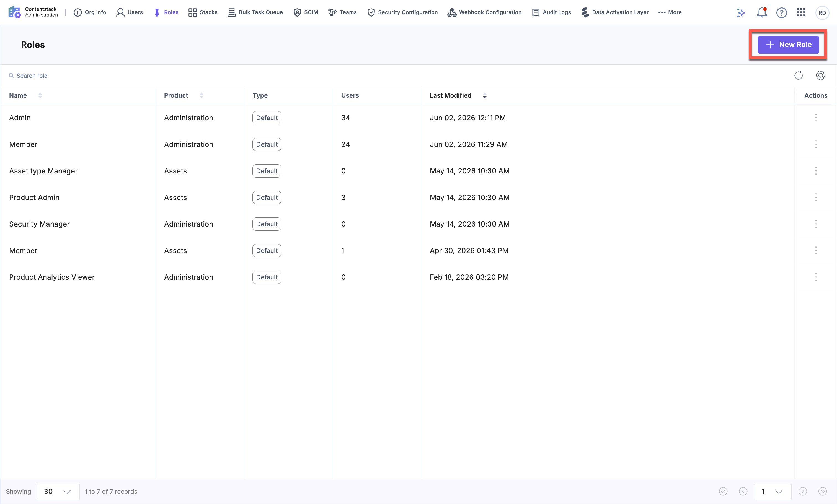Click Administration in Security Manager row
The width and height of the screenshot is (837, 504).
pos(188,224)
